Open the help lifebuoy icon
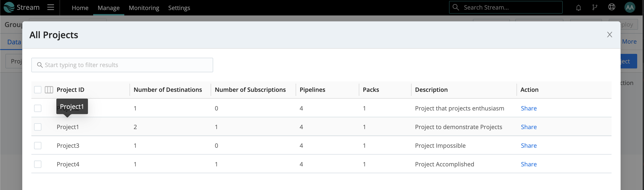The height and width of the screenshot is (190, 644). click(612, 7)
